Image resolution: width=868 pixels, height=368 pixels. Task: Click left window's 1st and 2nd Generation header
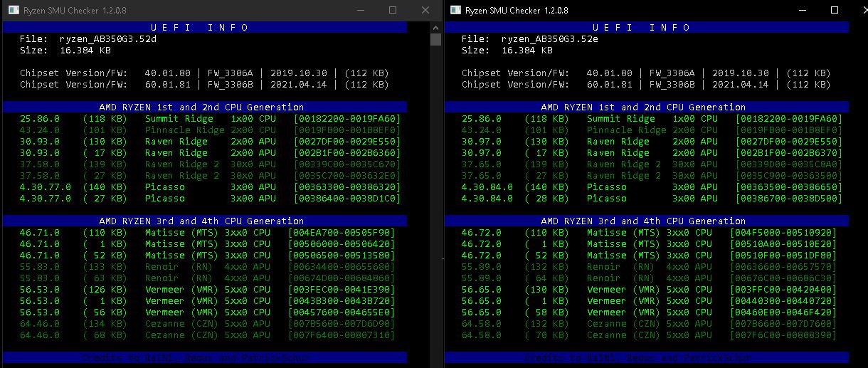tap(205, 107)
